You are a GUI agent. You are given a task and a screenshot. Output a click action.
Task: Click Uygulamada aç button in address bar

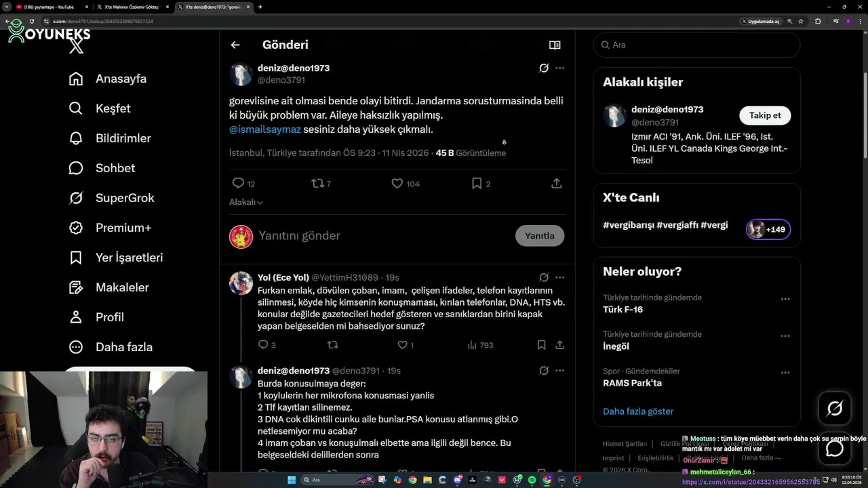click(761, 21)
